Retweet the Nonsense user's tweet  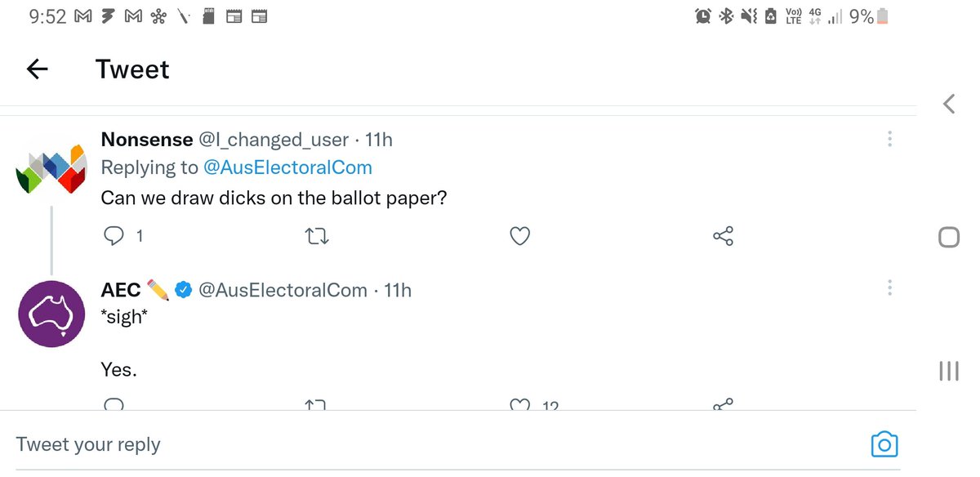(x=316, y=236)
